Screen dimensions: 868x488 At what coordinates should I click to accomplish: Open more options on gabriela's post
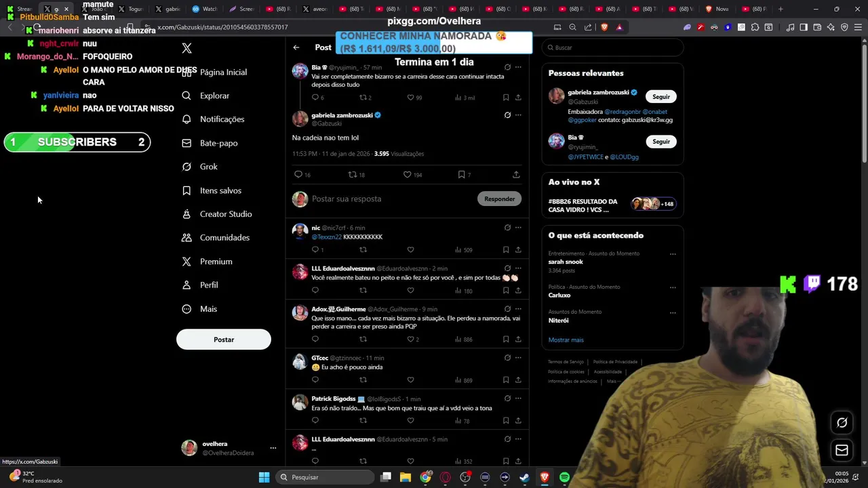(x=518, y=115)
